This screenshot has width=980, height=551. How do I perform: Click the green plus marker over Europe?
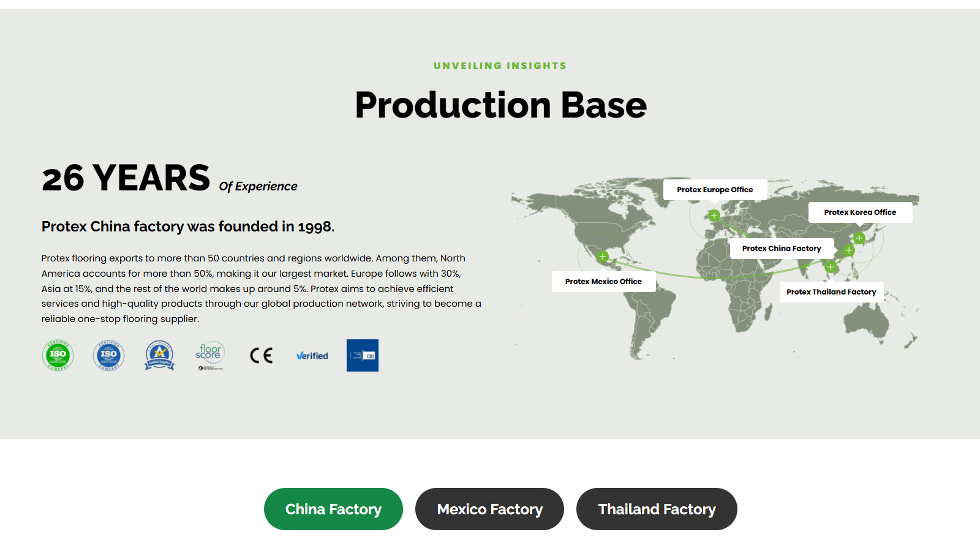(714, 216)
